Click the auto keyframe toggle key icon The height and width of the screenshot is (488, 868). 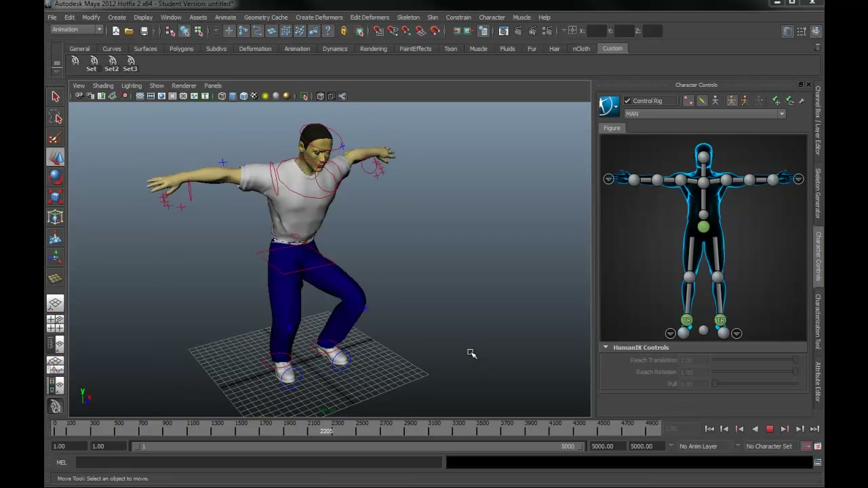[x=806, y=446]
